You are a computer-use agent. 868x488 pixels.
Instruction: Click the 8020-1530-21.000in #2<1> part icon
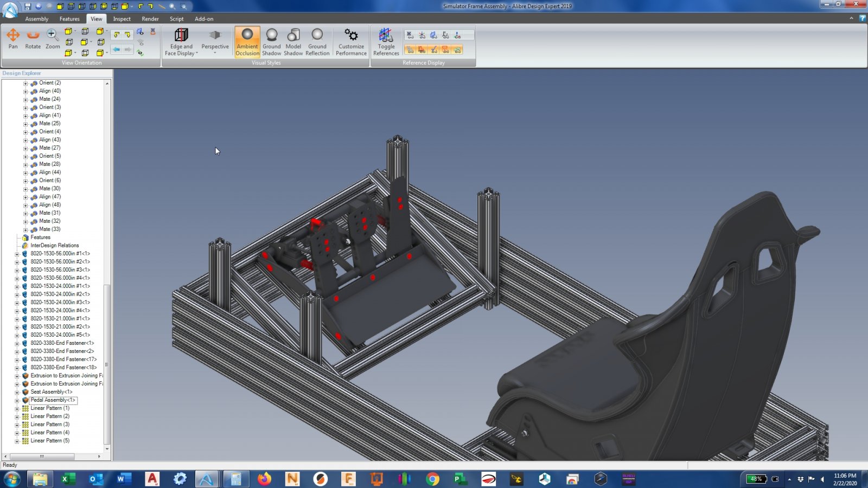25,327
